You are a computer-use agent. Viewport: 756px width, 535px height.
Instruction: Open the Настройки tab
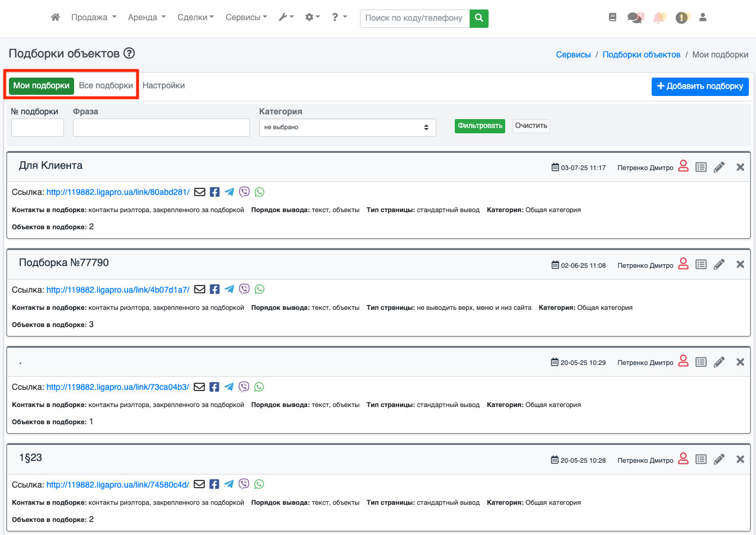click(x=164, y=85)
